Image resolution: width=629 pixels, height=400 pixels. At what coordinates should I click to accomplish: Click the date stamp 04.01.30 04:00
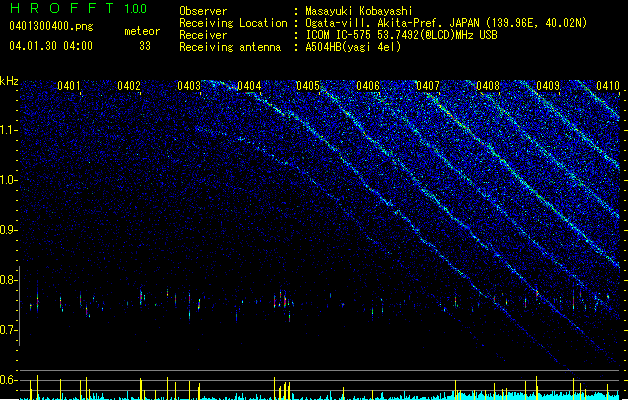(51, 46)
